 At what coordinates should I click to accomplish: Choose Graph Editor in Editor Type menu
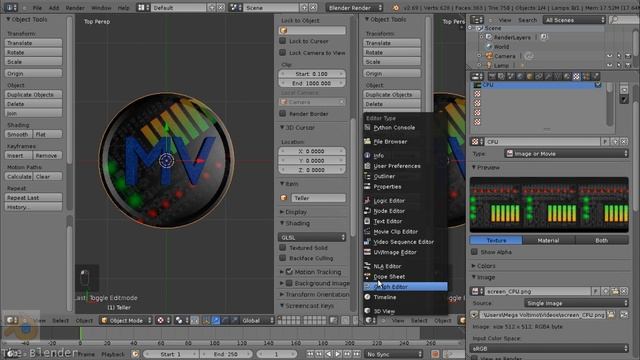click(x=405, y=287)
